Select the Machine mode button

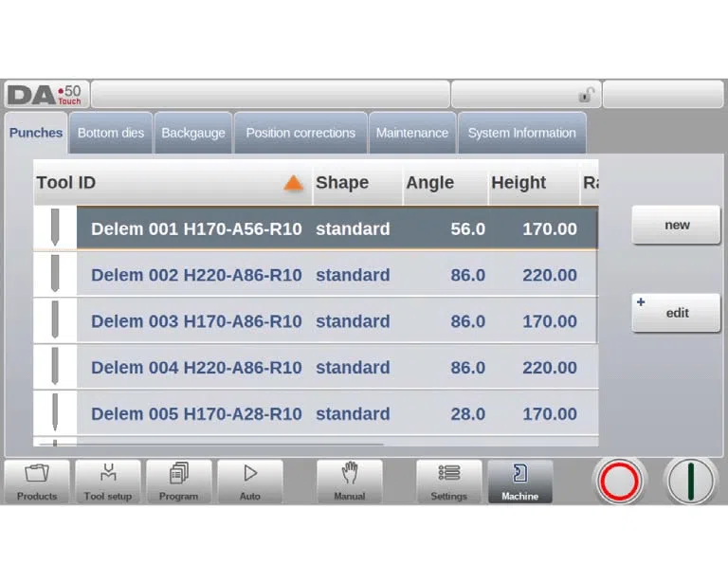(520, 482)
